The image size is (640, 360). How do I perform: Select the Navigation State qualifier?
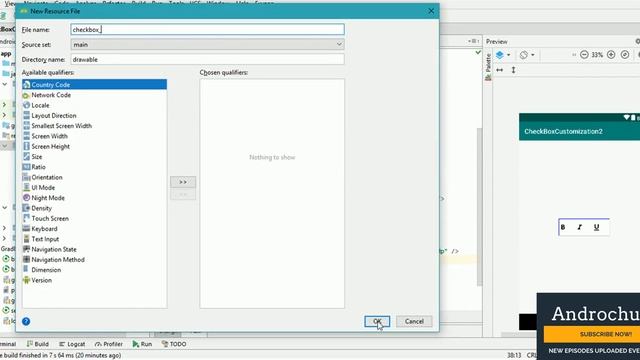point(94,249)
